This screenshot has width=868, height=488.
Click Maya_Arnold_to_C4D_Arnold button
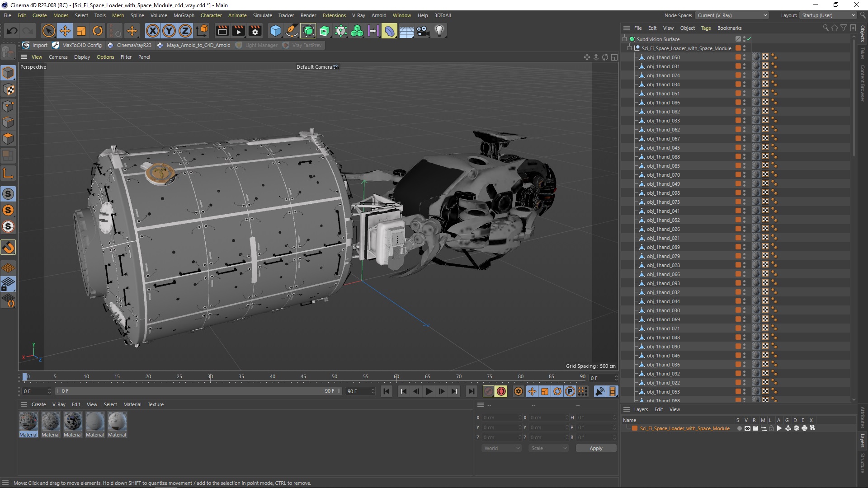pos(194,45)
